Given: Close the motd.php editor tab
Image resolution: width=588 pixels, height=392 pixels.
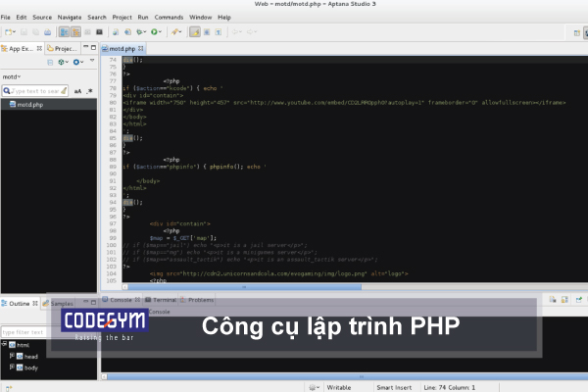Looking at the screenshot, I should pos(140,48).
